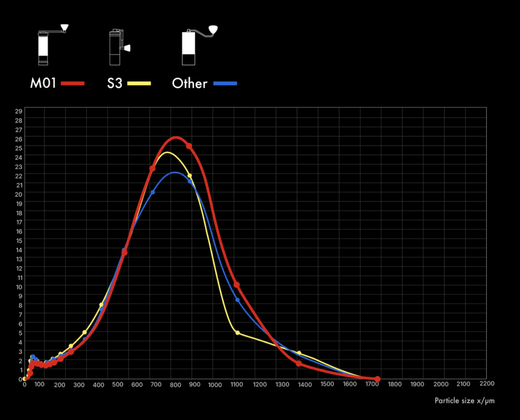Click the x-axis label 1700

pos(372,384)
